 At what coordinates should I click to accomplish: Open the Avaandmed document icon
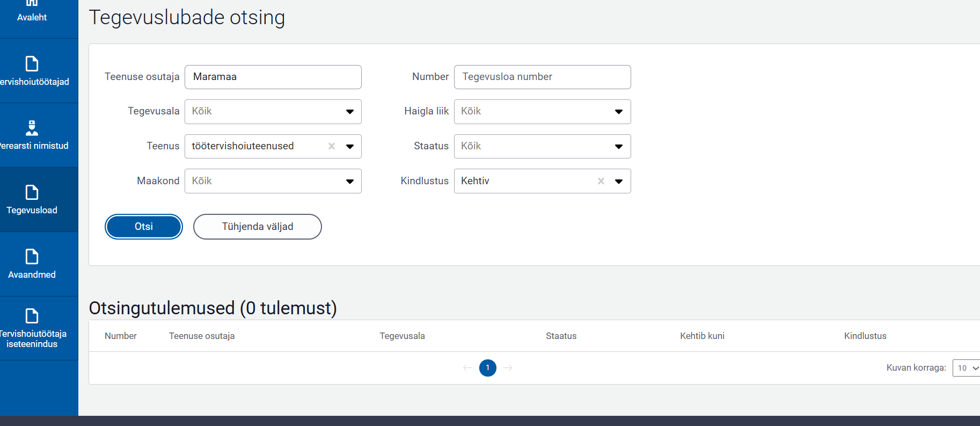[x=32, y=257]
